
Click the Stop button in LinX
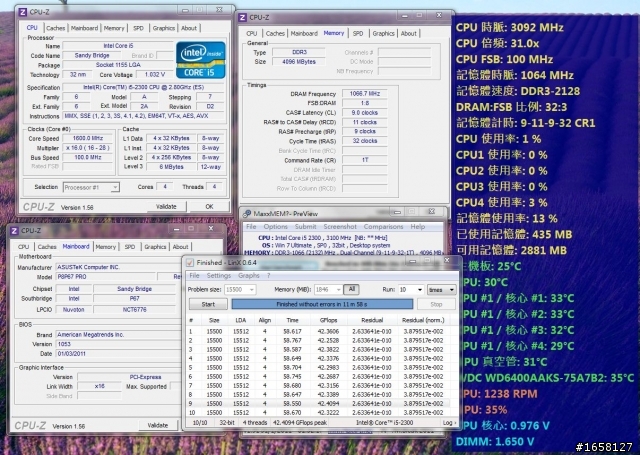tap(436, 304)
